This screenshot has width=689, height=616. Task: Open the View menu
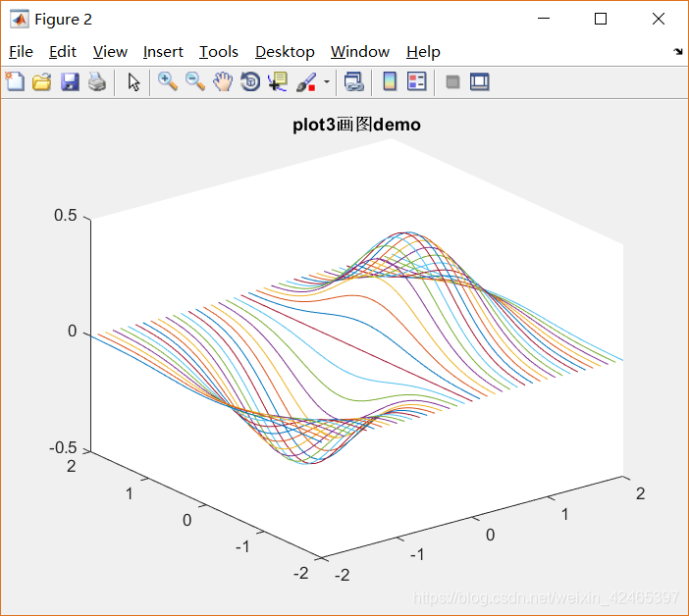click(x=110, y=52)
